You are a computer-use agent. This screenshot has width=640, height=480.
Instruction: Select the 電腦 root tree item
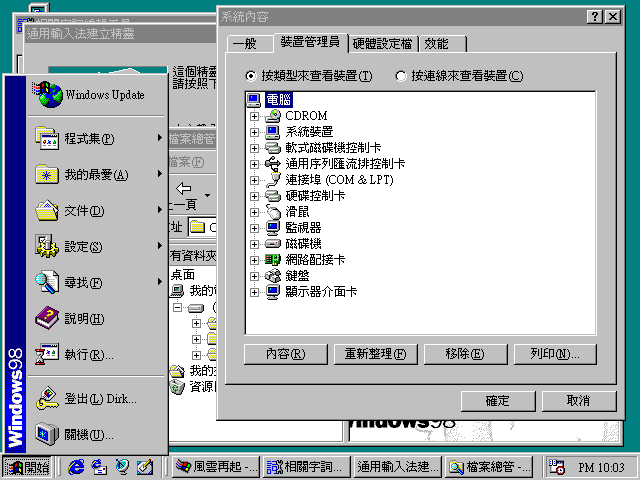click(x=279, y=100)
